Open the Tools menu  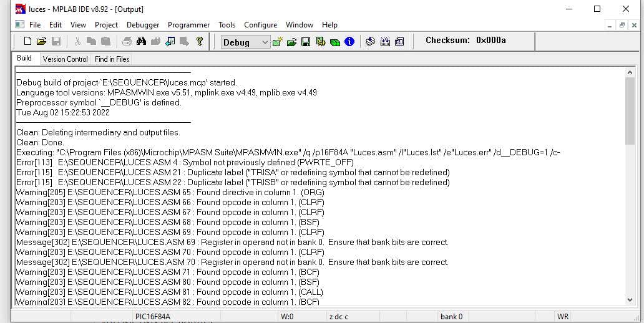[227, 24]
